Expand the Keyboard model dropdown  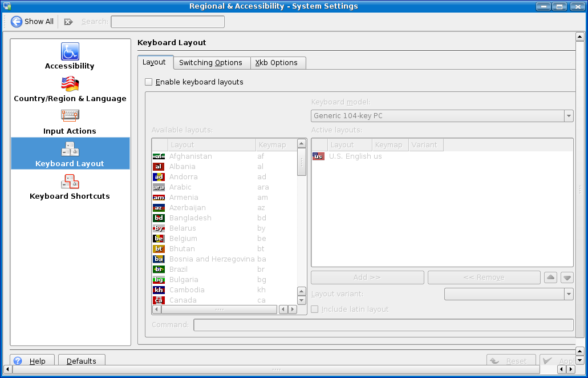(x=568, y=116)
